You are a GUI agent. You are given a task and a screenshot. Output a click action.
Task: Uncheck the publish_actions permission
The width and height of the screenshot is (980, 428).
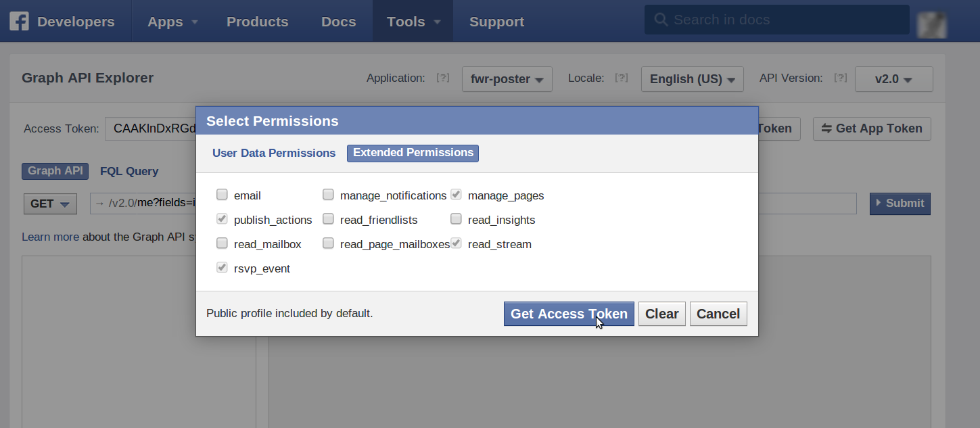coord(222,219)
